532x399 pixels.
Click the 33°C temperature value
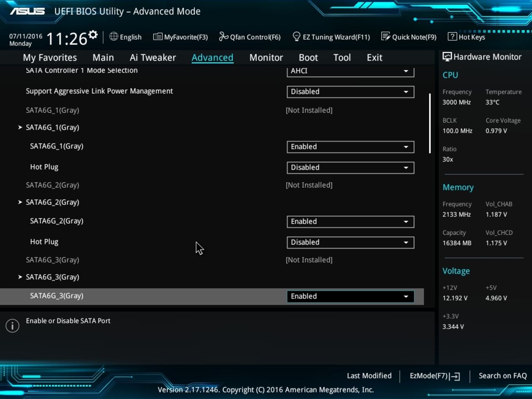[x=492, y=102]
